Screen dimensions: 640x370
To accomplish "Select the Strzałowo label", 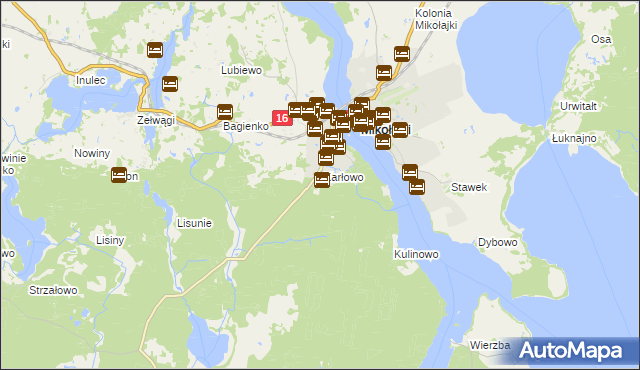I will point(53,290).
